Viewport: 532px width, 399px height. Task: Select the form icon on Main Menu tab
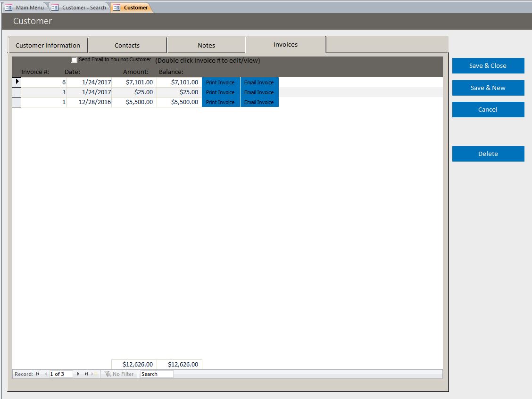(8, 8)
